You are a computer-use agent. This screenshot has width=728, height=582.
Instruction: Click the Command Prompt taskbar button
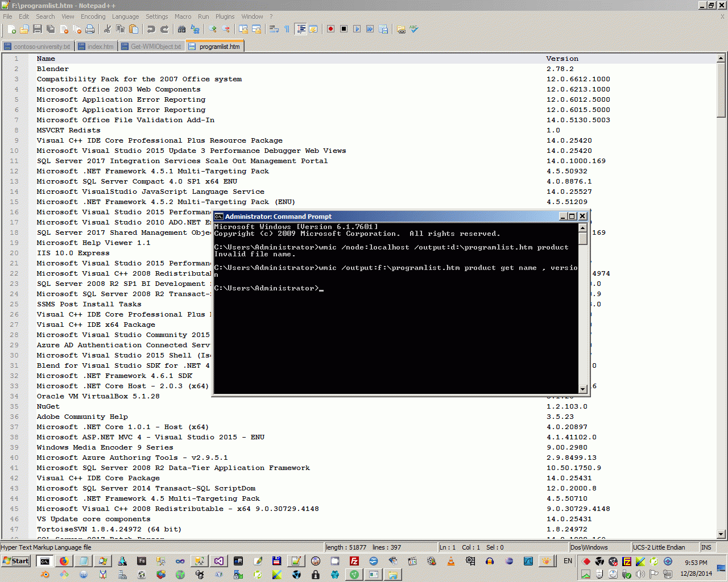[x=45, y=561]
